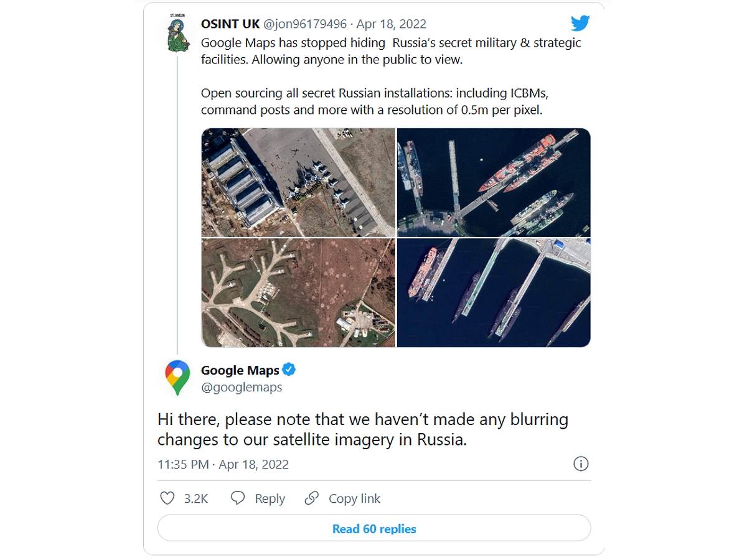This screenshot has height=560, width=747.
Task: Click the @googlemaps handle
Action: [242, 387]
